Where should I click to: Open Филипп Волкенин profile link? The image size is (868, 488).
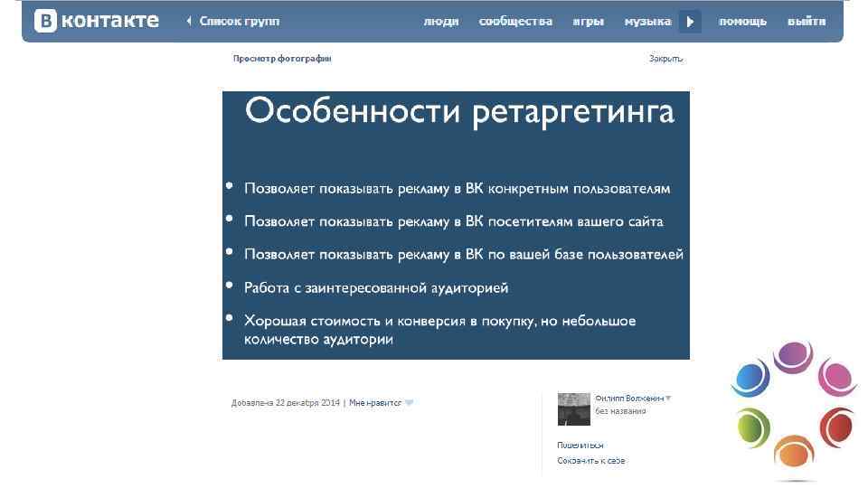tap(629, 399)
